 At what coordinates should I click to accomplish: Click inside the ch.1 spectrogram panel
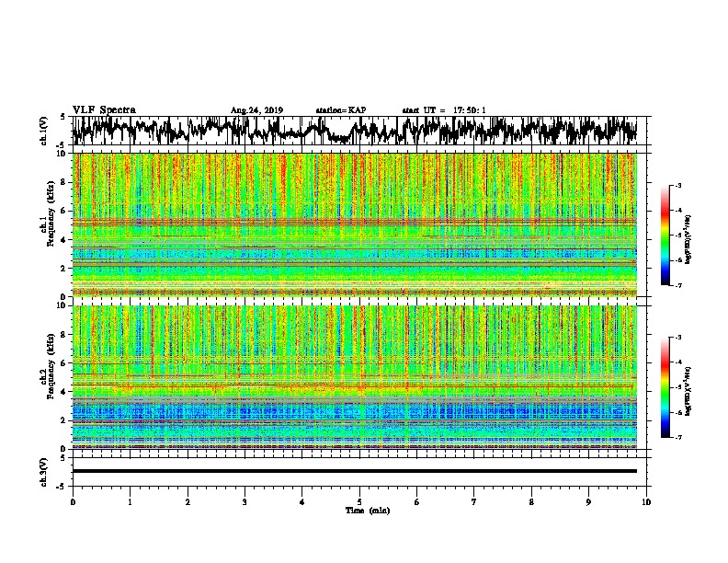pos(354,224)
